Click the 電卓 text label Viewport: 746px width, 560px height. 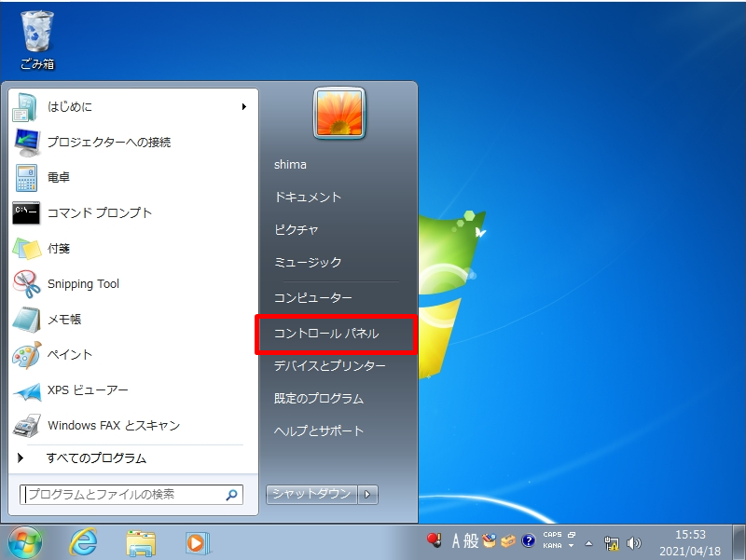point(59,177)
